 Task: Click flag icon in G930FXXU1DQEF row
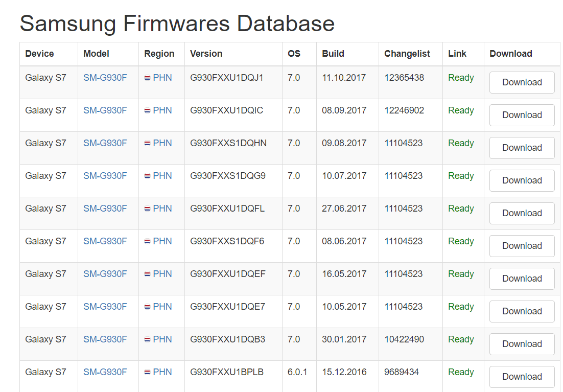(x=147, y=274)
